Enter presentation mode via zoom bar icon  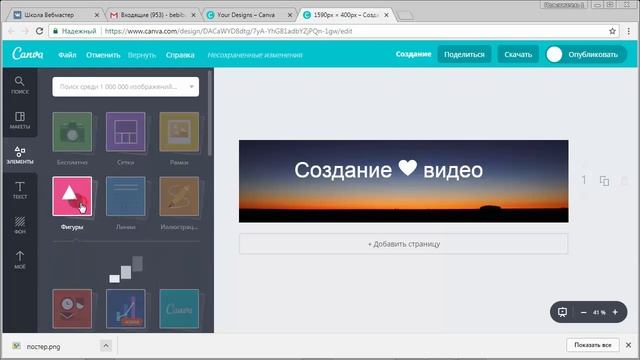(x=562, y=312)
